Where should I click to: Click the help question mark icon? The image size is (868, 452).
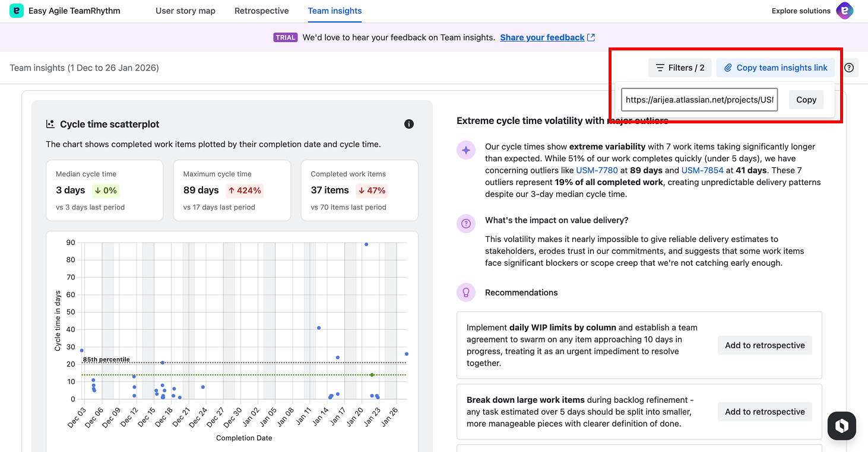[x=849, y=68]
